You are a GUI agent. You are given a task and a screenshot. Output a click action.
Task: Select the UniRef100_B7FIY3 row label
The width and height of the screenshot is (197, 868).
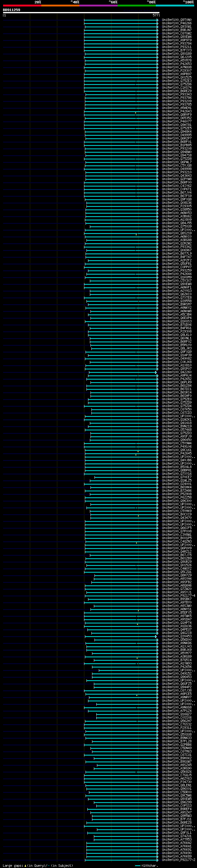(177, 50)
